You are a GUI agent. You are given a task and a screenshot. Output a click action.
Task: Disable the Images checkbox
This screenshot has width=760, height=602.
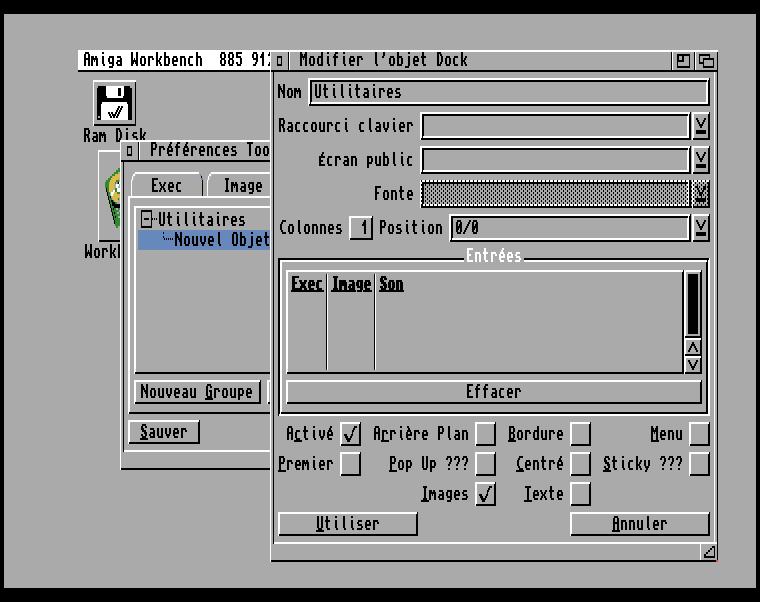pos(485,494)
